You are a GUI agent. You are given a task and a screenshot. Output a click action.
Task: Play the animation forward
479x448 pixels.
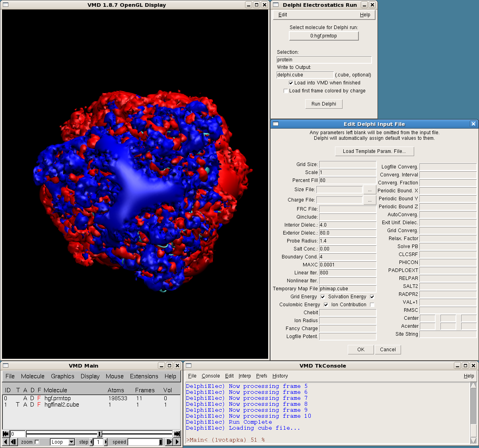(177, 442)
